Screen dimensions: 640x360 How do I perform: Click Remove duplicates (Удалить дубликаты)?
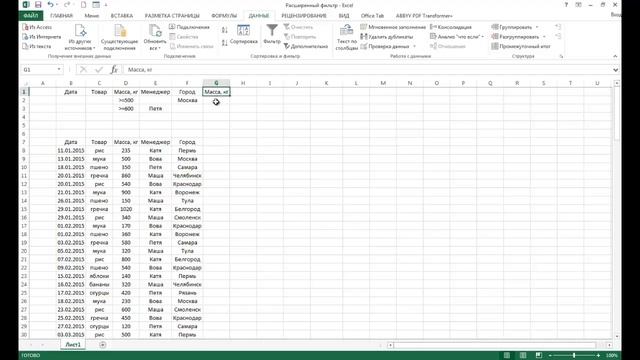point(387,37)
